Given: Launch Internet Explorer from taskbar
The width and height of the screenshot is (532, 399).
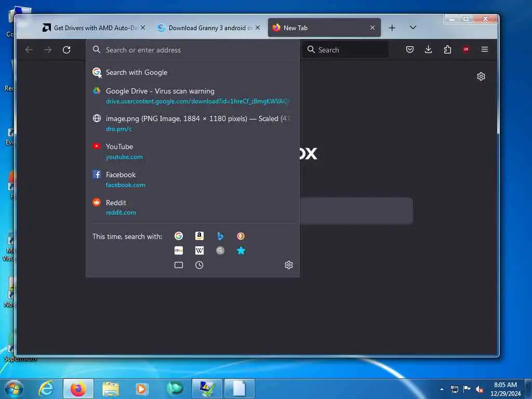Looking at the screenshot, I should coord(46,389).
